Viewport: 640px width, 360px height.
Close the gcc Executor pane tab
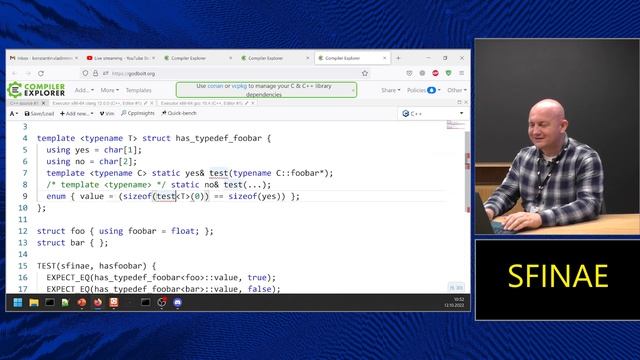coord(253,103)
